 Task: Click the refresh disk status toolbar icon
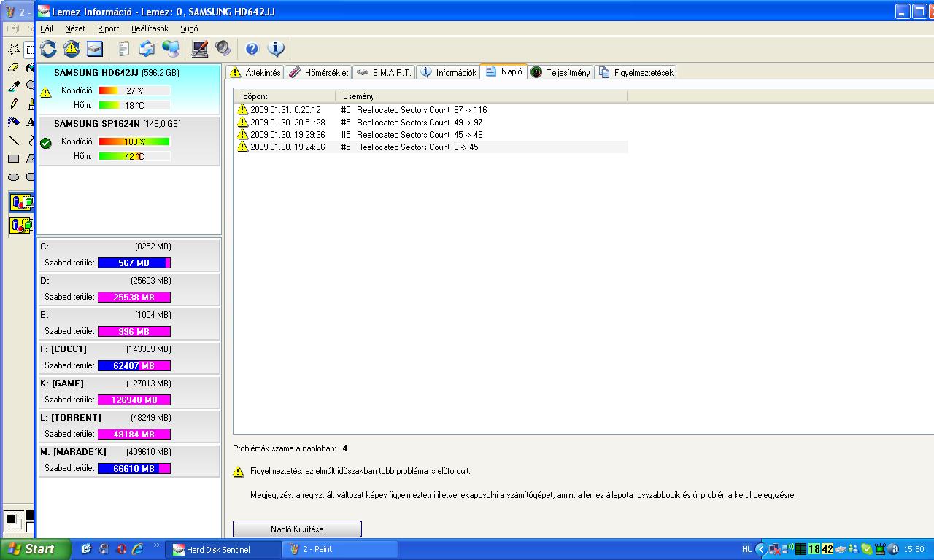pyautogui.click(x=48, y=49)
